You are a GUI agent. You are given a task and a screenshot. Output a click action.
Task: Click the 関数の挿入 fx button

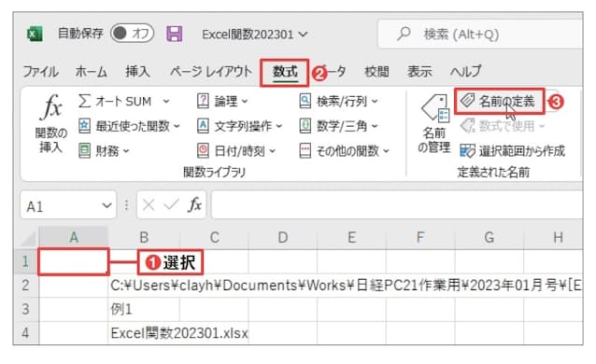coord(51,124)
